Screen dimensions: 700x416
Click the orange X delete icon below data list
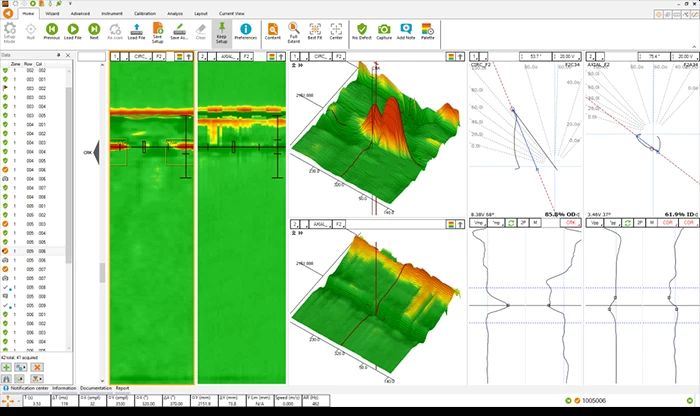point(37,367)
